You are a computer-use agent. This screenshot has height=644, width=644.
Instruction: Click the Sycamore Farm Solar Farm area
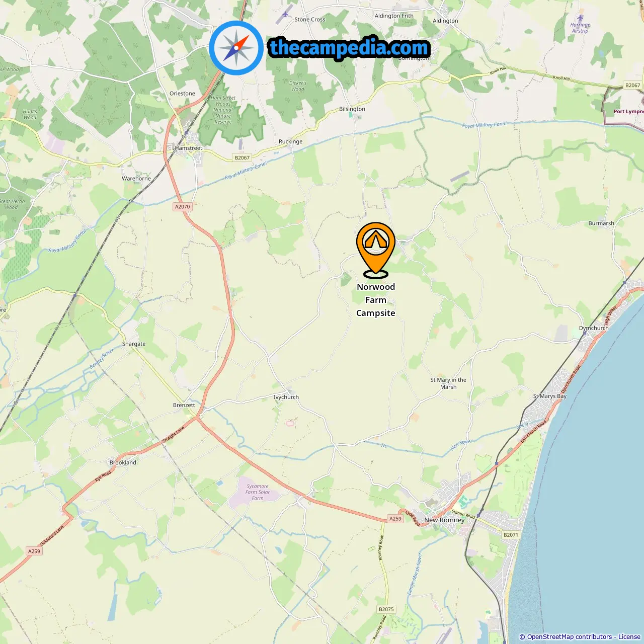pos(258,492)
